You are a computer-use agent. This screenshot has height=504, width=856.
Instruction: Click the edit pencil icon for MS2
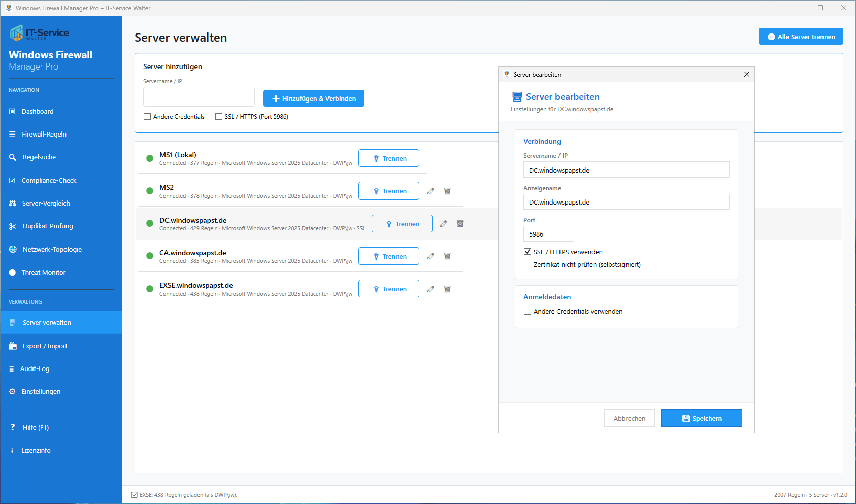tap(431, 191)
